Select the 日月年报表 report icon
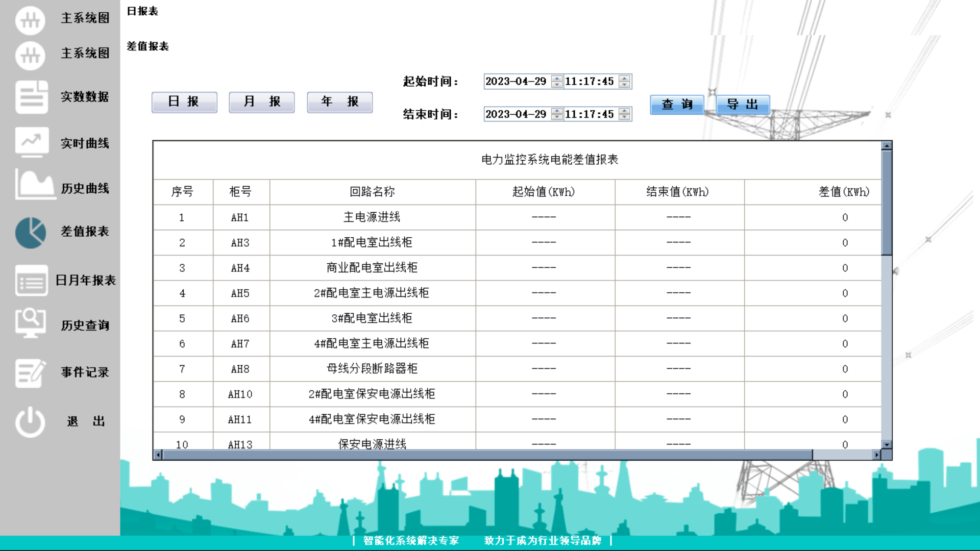Image resolution: width=980 pixels, height=551 pixels. 31,281
